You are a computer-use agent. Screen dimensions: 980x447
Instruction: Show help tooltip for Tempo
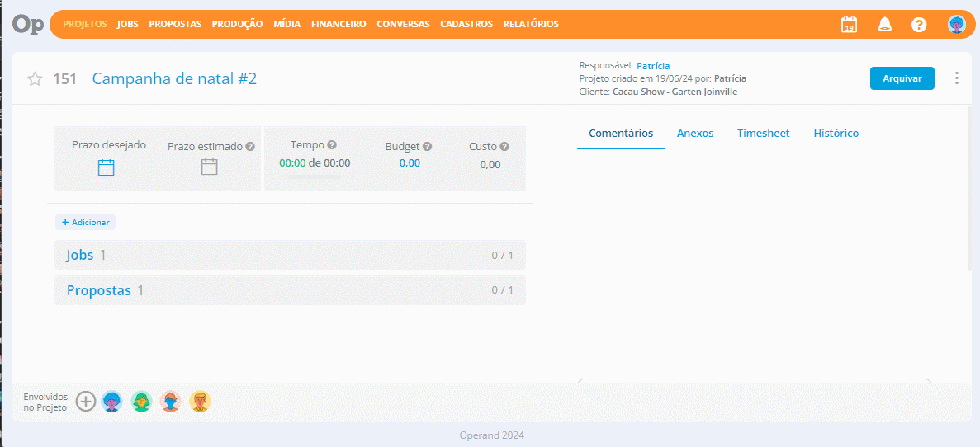coord(332,145)
